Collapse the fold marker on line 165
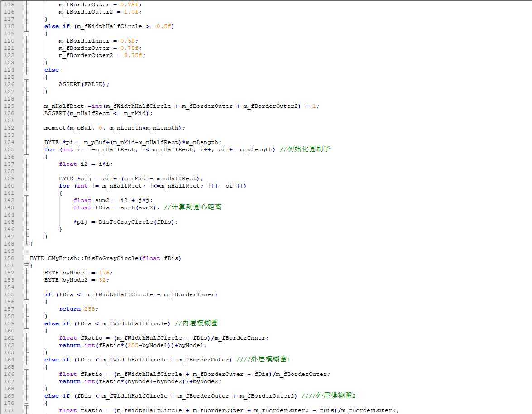532x414 pixels. click(x=26, y=367)
